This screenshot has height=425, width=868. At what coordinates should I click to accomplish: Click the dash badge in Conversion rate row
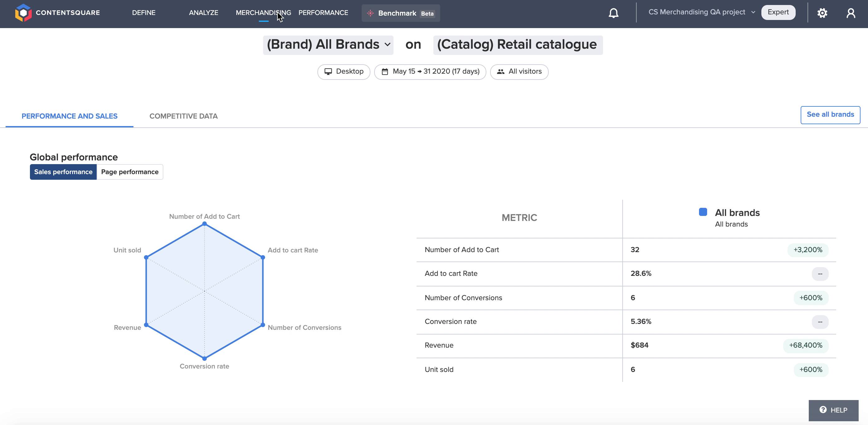coord(820,322)
